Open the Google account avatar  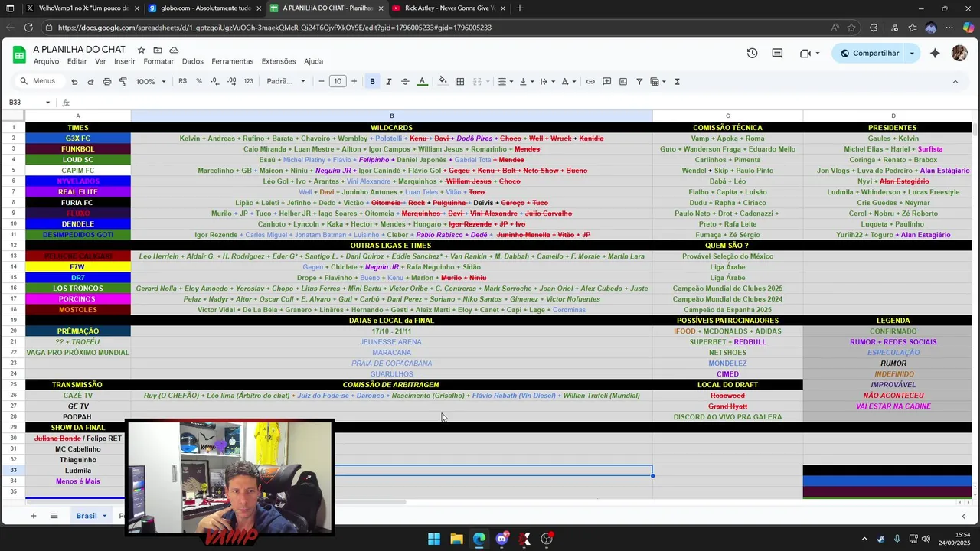(x=959, y=53)
